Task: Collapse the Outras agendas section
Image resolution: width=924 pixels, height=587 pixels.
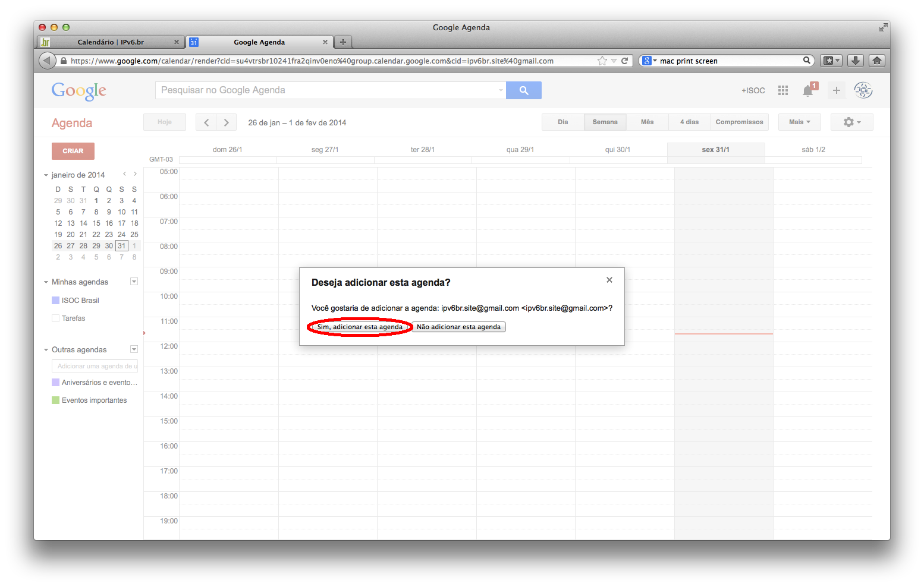Action: pos(46,350)
